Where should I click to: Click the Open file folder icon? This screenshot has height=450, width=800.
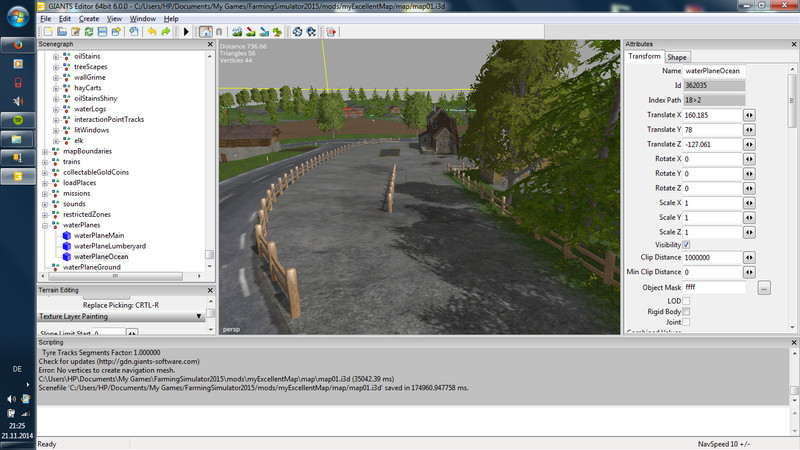click(62, 32)
